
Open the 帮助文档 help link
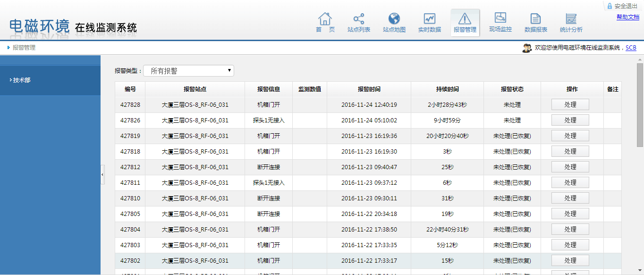(628, 17)
